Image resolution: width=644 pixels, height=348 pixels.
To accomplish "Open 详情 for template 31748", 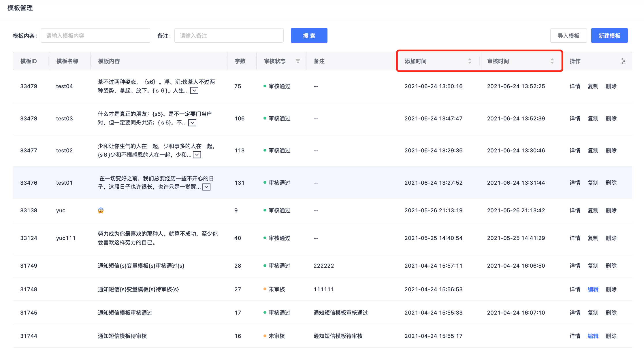I will [575, 289].
